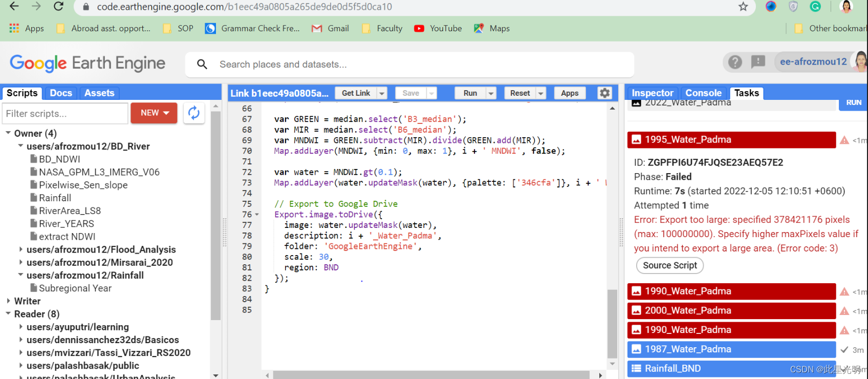Switch to the Docs tab
This screenshot has height=379, width=868.
coord(61,93)
